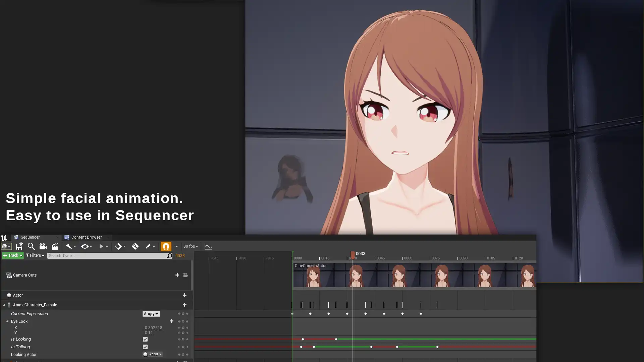Open the wrench Actions menu

click(70, 246)
